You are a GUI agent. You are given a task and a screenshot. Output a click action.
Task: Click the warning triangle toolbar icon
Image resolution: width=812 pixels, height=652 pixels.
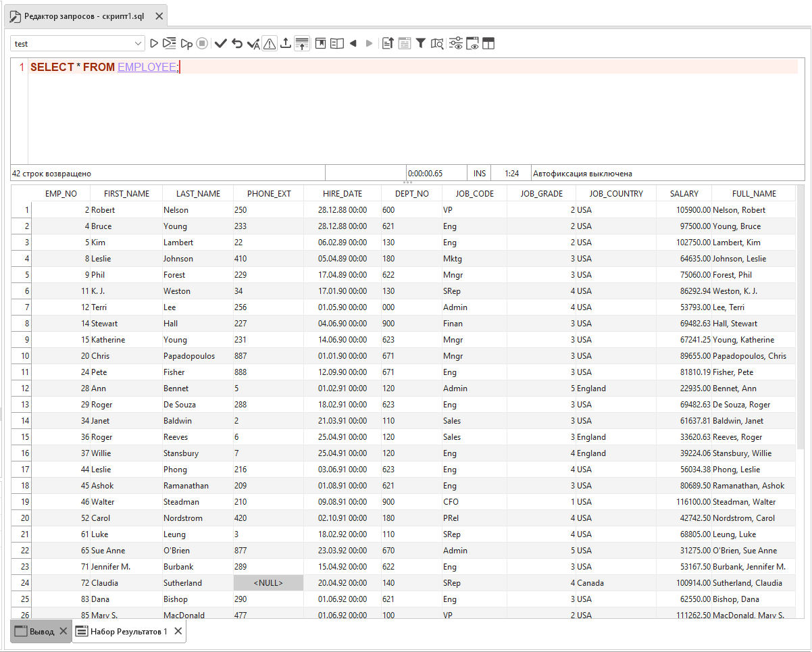pyautogui.click(x=269, y=43)
